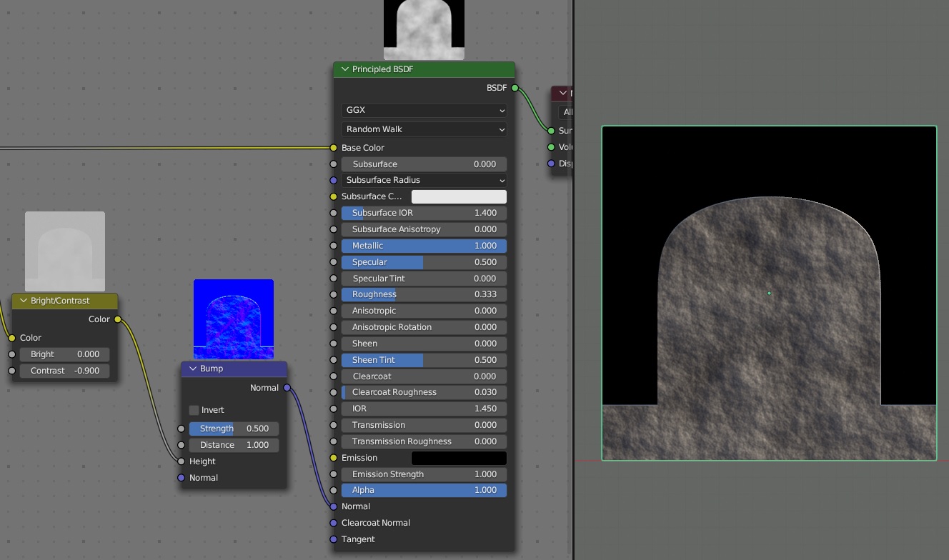Collapse the Principled BSDF node

(345, 69)
